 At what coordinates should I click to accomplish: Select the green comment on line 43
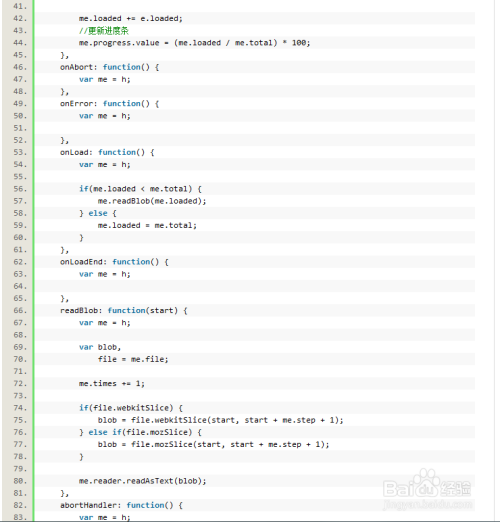coord(104,31)
